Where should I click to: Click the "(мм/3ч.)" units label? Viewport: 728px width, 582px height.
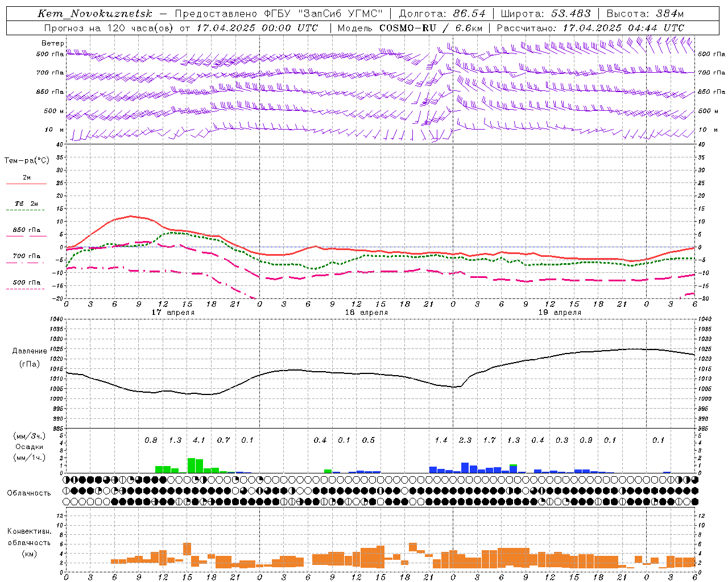[30, 436]
